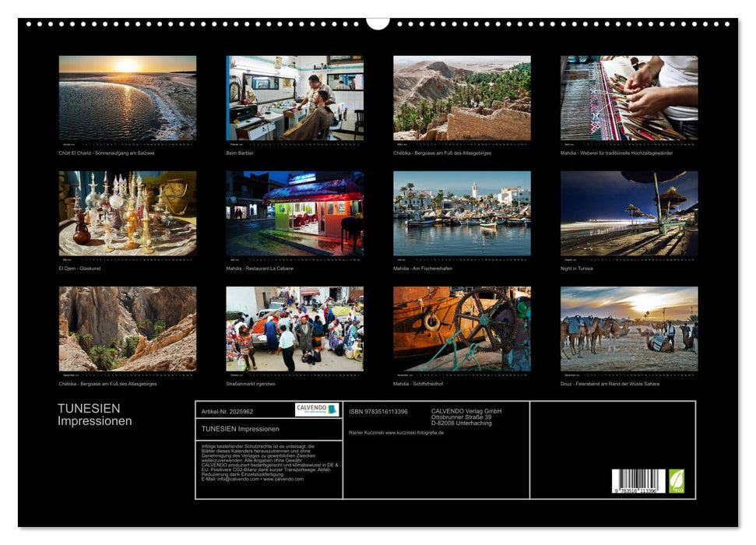Click the blue CALVENDO bookmark symbol

332,410
